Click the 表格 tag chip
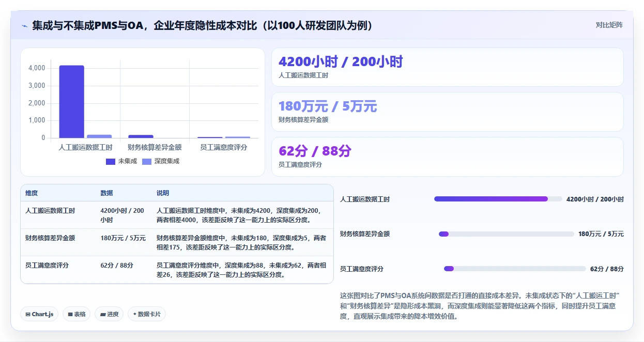Viewport: 644px width, 342px height. pos(76,314)
